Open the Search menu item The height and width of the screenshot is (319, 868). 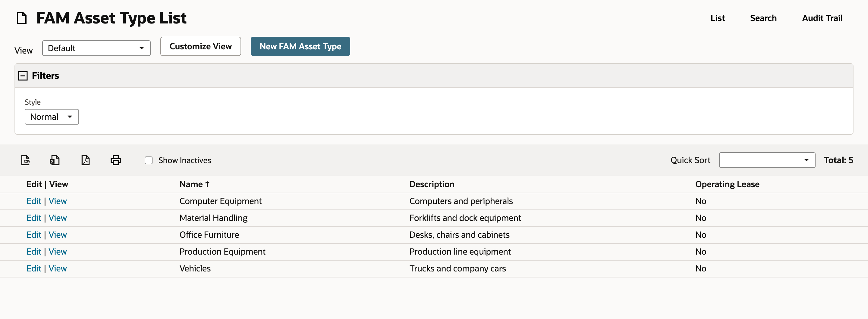pyautogui.click(x=763, y=18)
